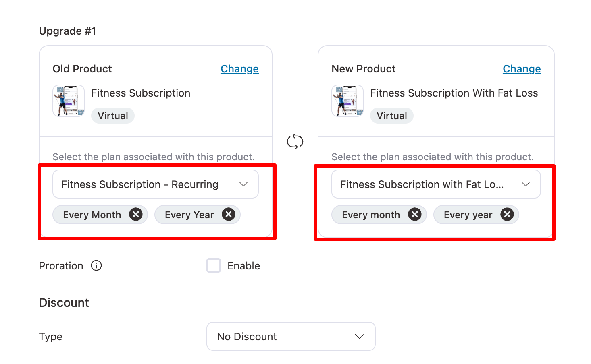Remove the Every year tag under New Product

tap(507, 215)
